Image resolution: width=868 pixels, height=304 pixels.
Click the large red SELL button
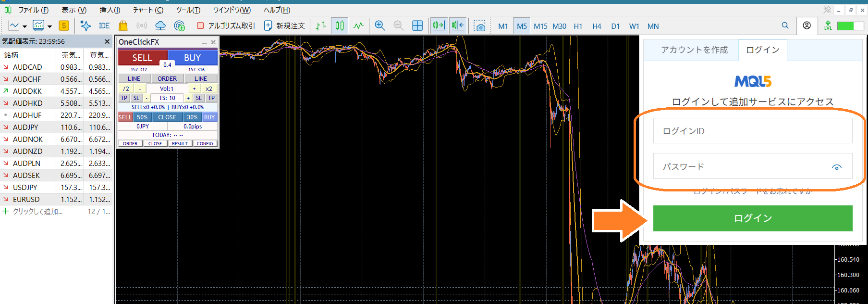142,58
